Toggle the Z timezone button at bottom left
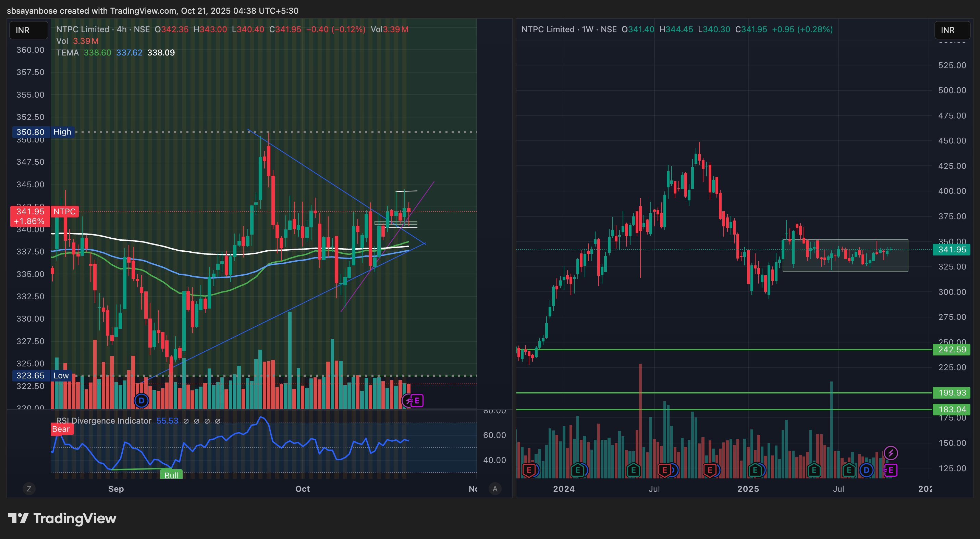This screenshot has width=980, height=539. 29,489
